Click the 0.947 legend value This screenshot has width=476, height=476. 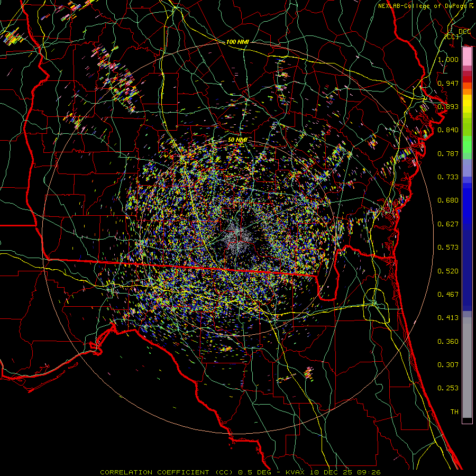[x=448, y=83]
